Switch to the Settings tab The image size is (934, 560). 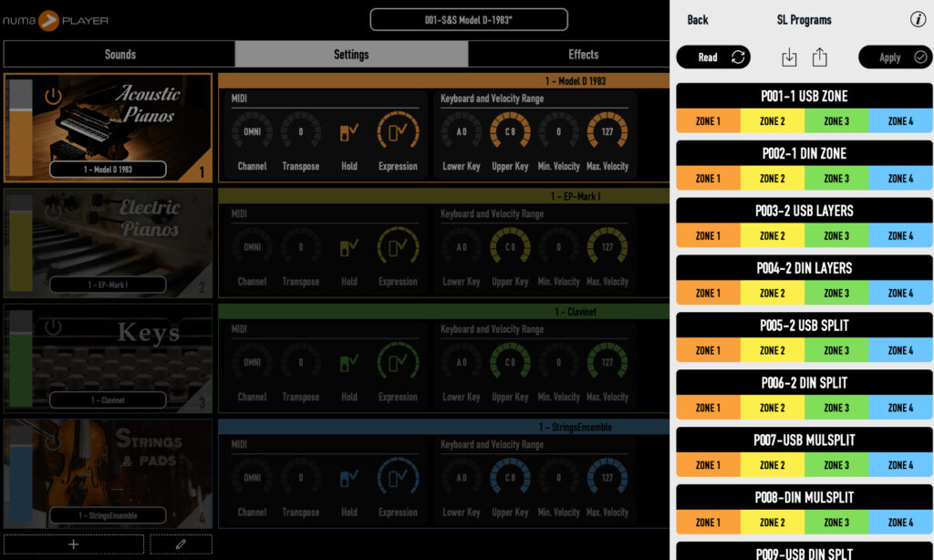(351, 54)
